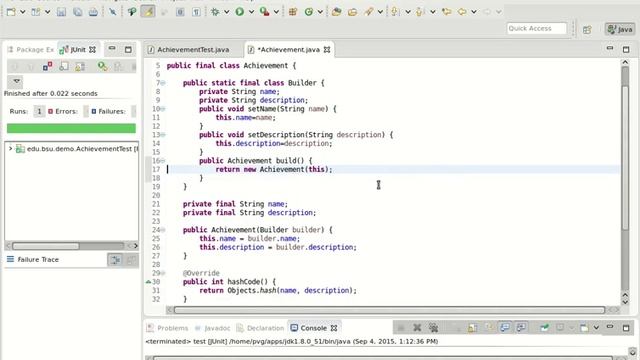Screen dimensions: 640x360
Task: Click the Open Task folder icon
Action: [x=352, y=12]
